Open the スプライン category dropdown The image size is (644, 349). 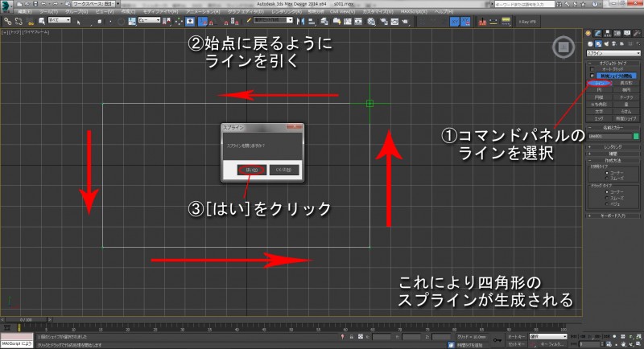(x=613, y=52)
